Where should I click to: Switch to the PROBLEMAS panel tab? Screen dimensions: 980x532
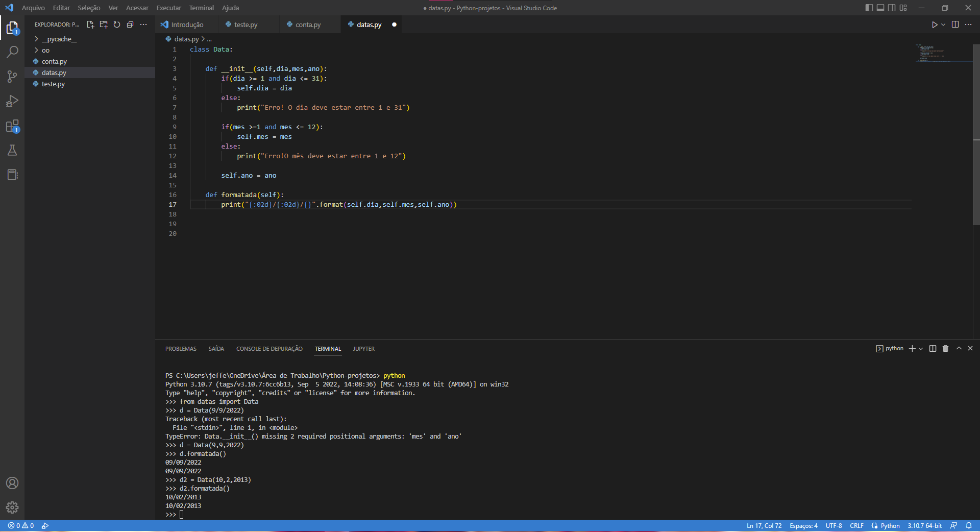pos(181,349)
